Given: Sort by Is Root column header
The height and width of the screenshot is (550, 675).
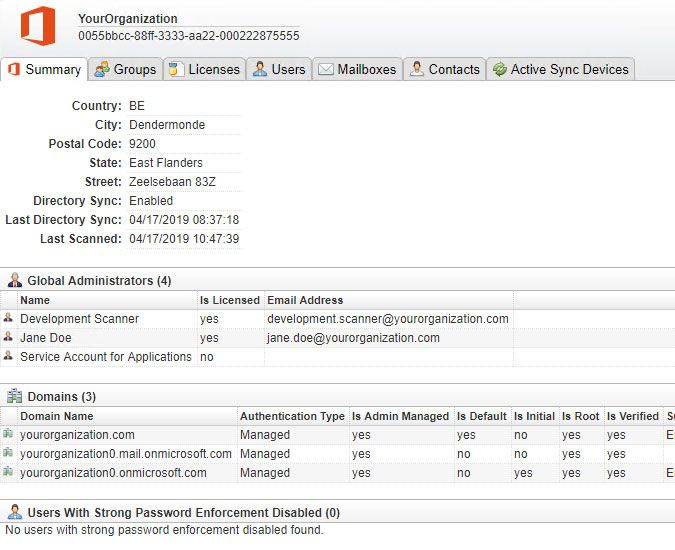Looking at the screenshot, I should (581, 416).
